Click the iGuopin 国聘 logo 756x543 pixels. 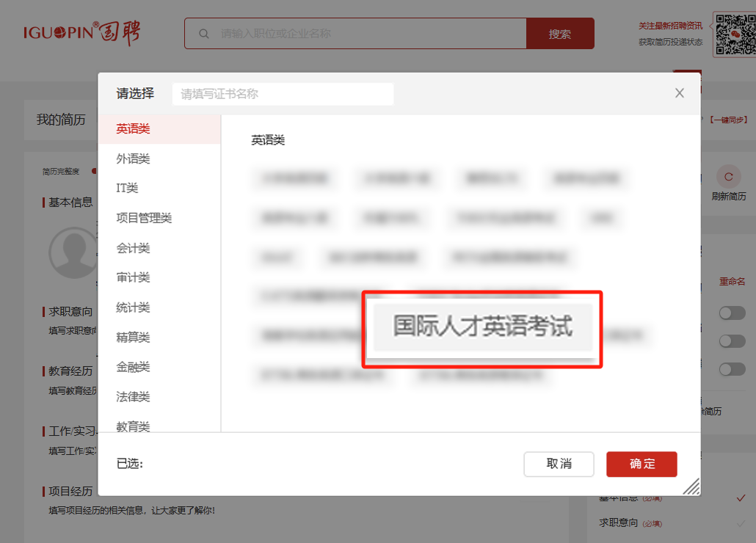pyautogui.click(x=82, y=33)
